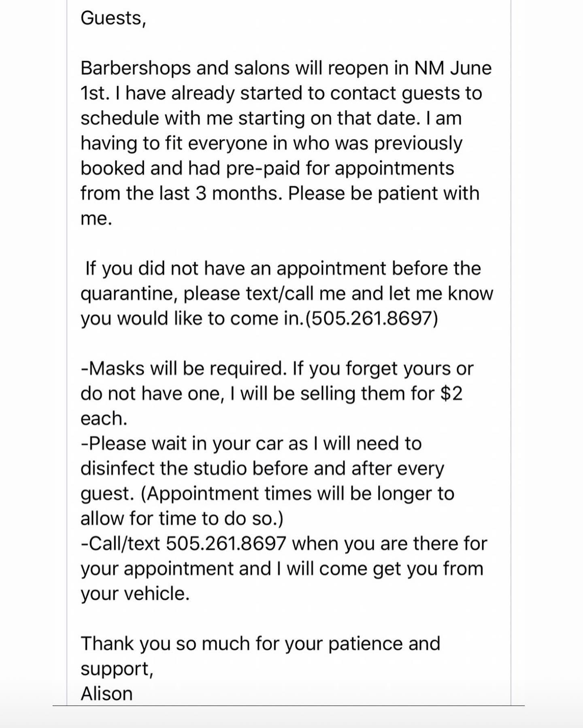Click the word "quarantine" in the message
This screenshot has width=583, height=728.
tap(129, 293)
